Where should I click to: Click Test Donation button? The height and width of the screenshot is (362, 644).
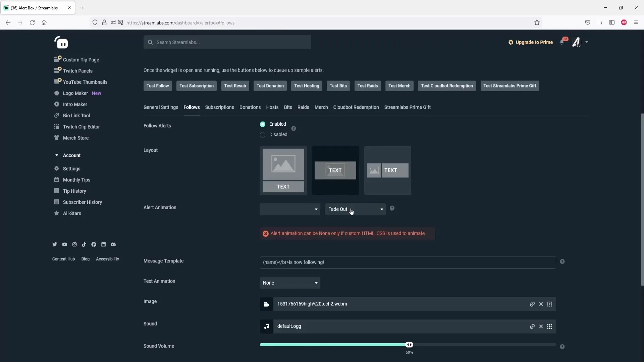click(270, 86)
